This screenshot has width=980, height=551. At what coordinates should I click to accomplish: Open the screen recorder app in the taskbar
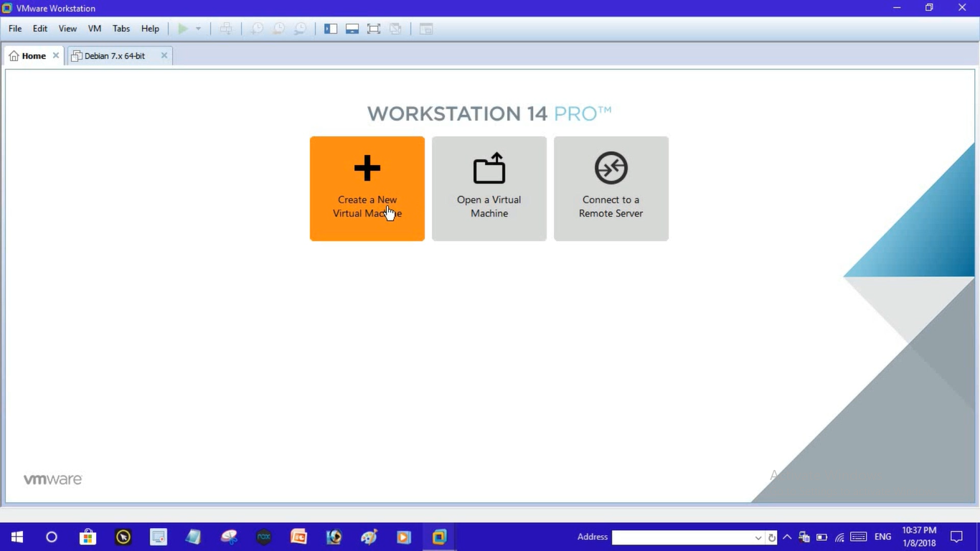[159, 537]
